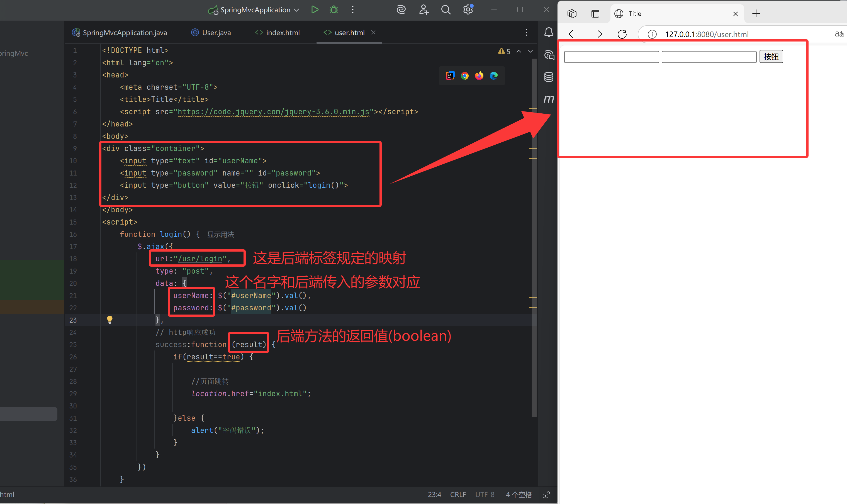
Task: Switch to User.java tab
Action: (211, 33)
